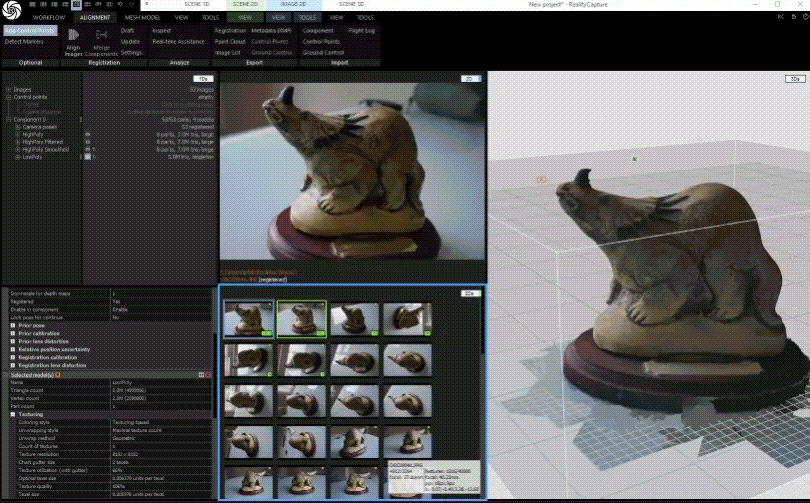The image size is (810, 503).
Task: Select the first rhino image thumbnail
Action: pyautogui.click(x=249, y=318)
